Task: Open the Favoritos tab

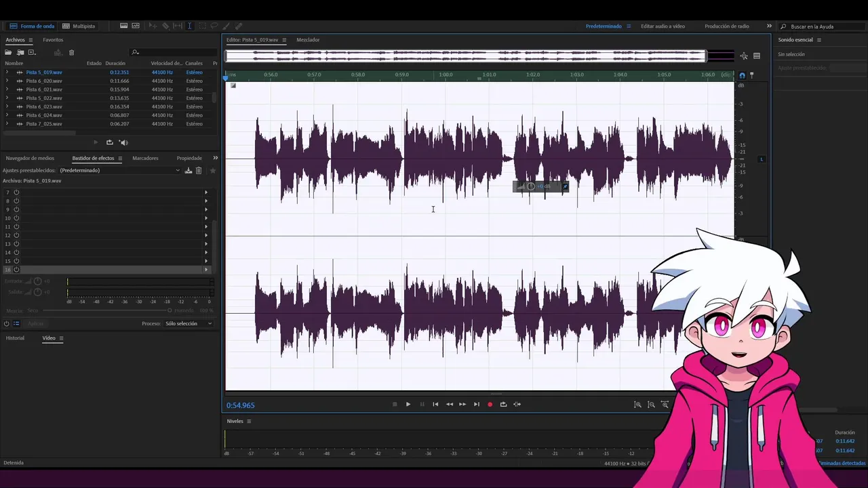Action: point(53,40)
